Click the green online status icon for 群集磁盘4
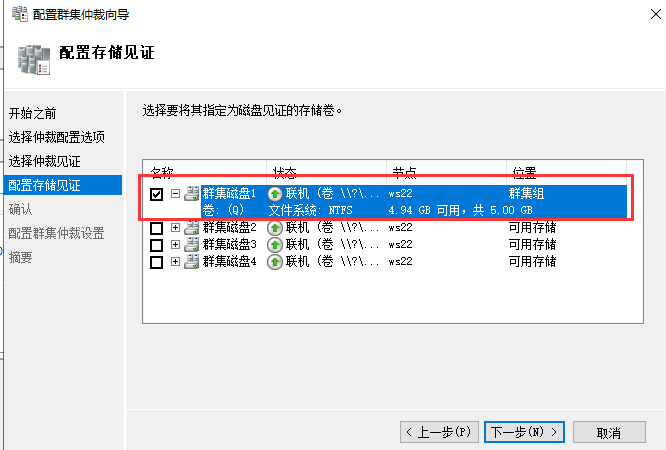The width and height of the screenshot is (666, 450). point(276,262)
